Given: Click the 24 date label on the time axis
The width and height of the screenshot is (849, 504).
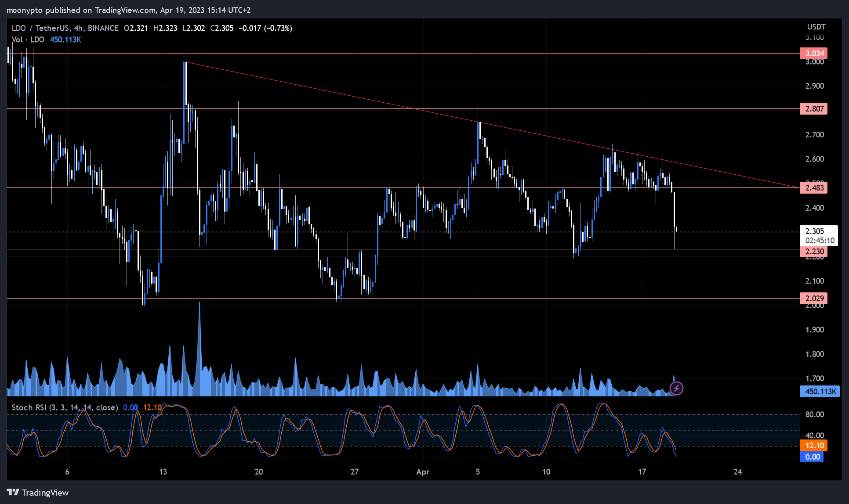Looking at the screenshot, I should pyautogui.click(x=738, y=472).
